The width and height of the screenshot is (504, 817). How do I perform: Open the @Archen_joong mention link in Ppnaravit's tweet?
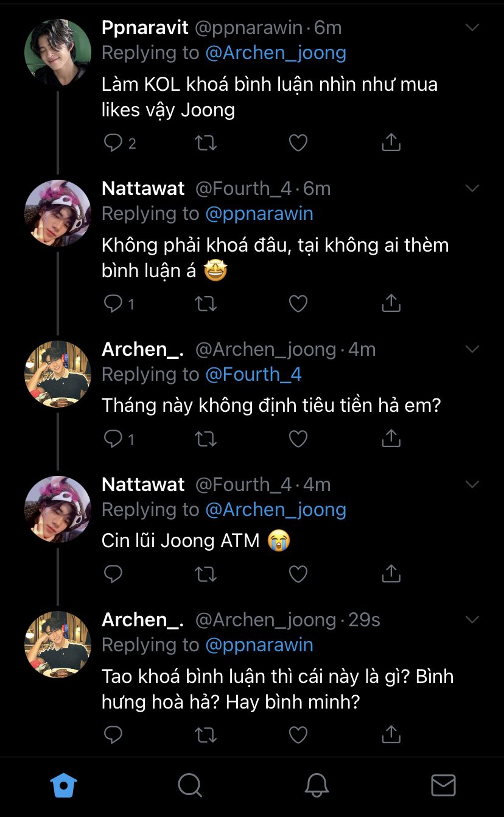tap(276, 53)
